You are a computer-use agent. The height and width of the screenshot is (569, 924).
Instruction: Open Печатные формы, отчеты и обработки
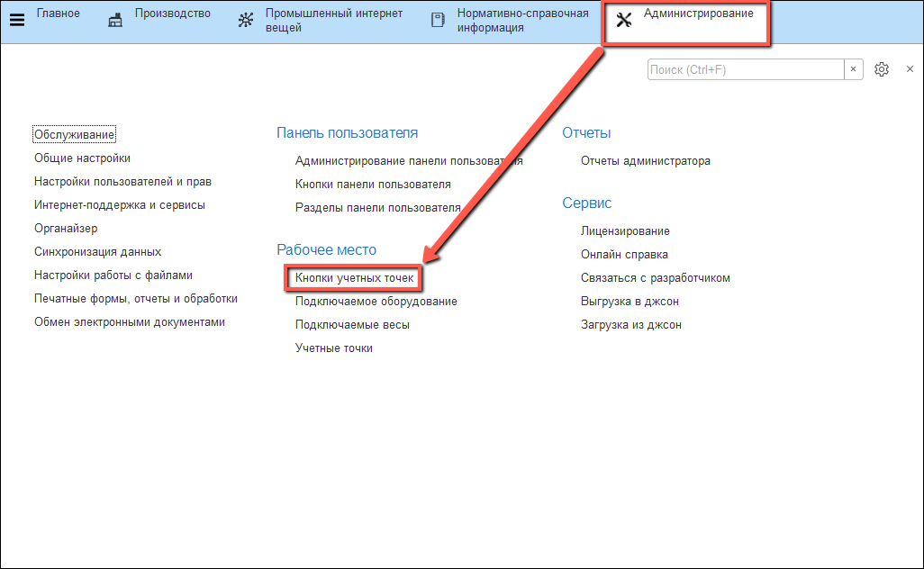(x=136, y=299)
